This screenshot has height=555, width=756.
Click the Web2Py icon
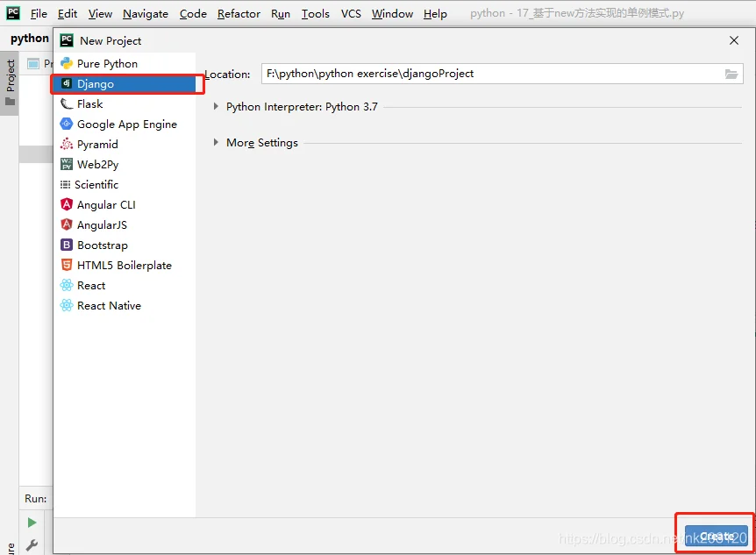[67, 165]
